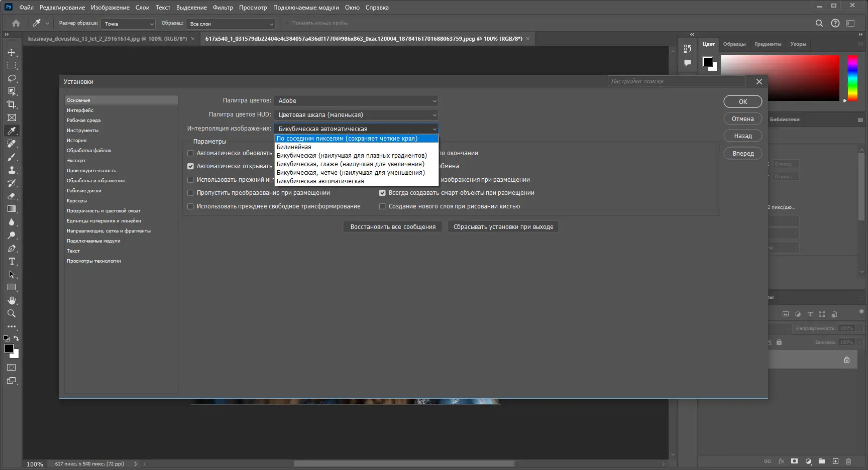The width and height of the screenshot is (868, 470).
Task: Click the foreground color swatch in Color panel
Action: 708,62
